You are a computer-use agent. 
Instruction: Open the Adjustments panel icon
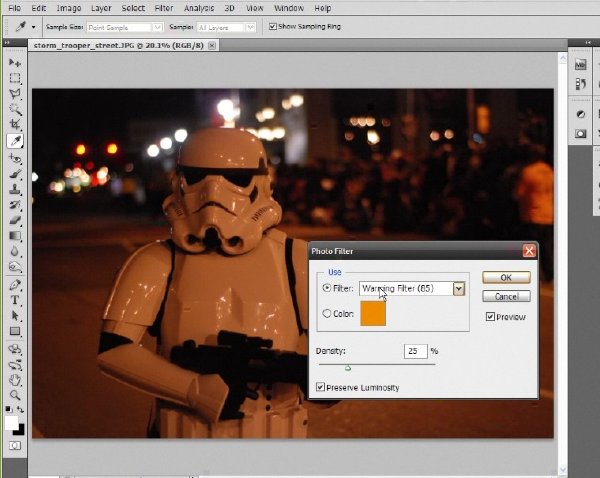(x=580, y=114)
